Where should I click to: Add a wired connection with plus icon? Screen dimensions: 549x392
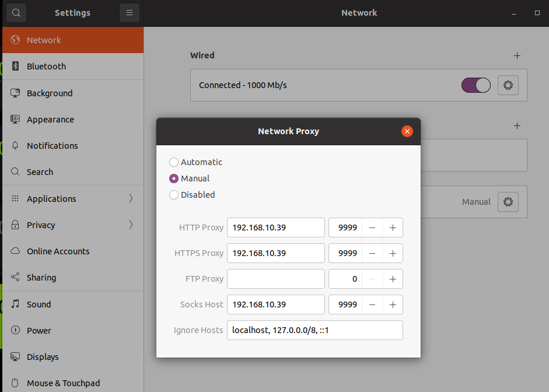coord(517,55)
